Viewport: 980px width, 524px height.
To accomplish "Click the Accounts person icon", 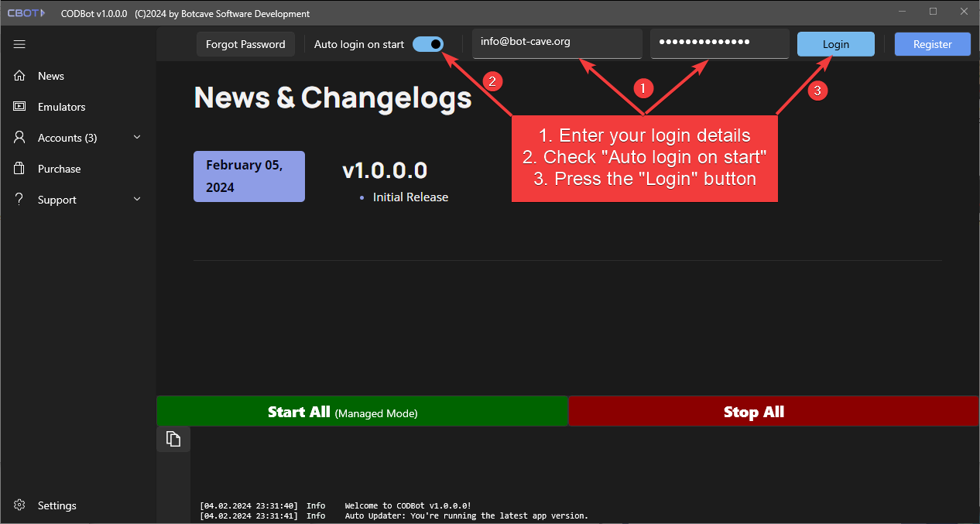I will pyautogui.click(x=20, y=138).
